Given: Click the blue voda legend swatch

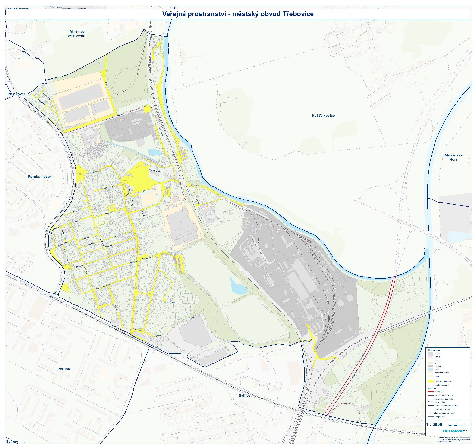Looking at the screenshot, I should [x=431, y=369].
